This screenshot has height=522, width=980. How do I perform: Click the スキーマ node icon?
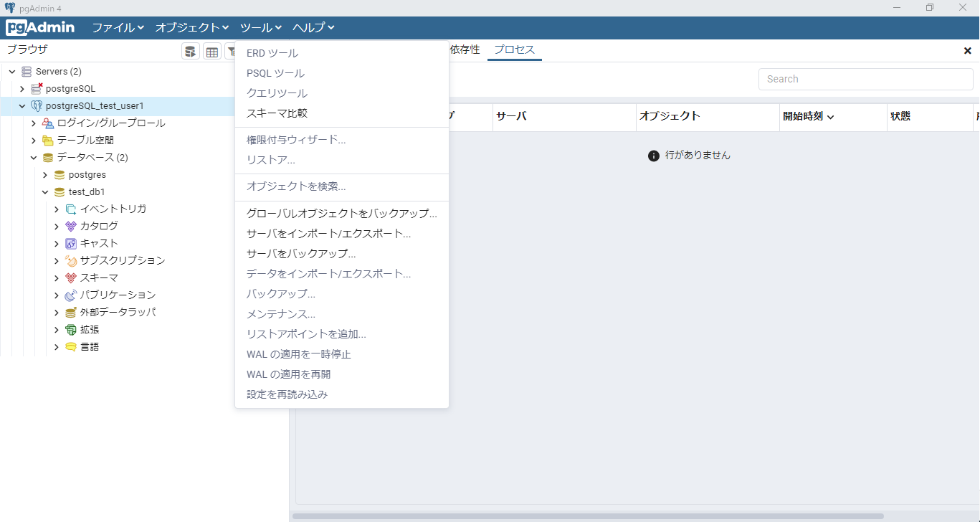click(71, 278)
